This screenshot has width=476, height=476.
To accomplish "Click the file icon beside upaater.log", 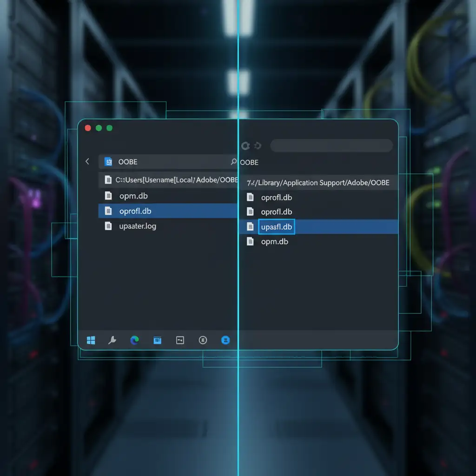I will (x=108, y=226).
